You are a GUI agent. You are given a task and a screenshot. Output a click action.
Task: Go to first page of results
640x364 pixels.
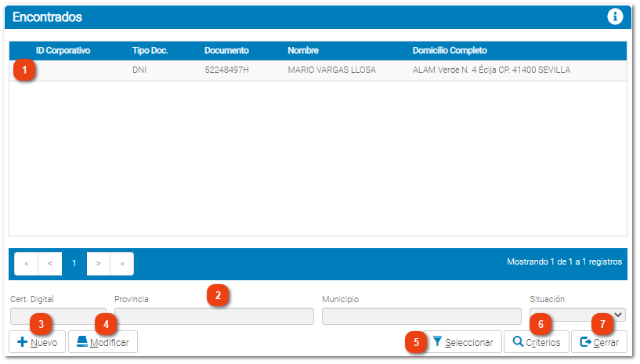click(26, 264)
